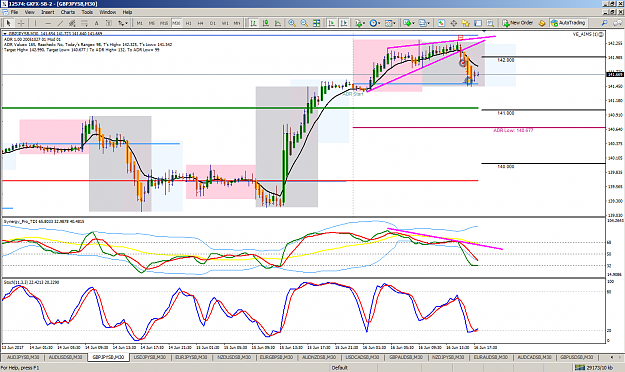Open MetaEditor gold icon

click(542, 23)
